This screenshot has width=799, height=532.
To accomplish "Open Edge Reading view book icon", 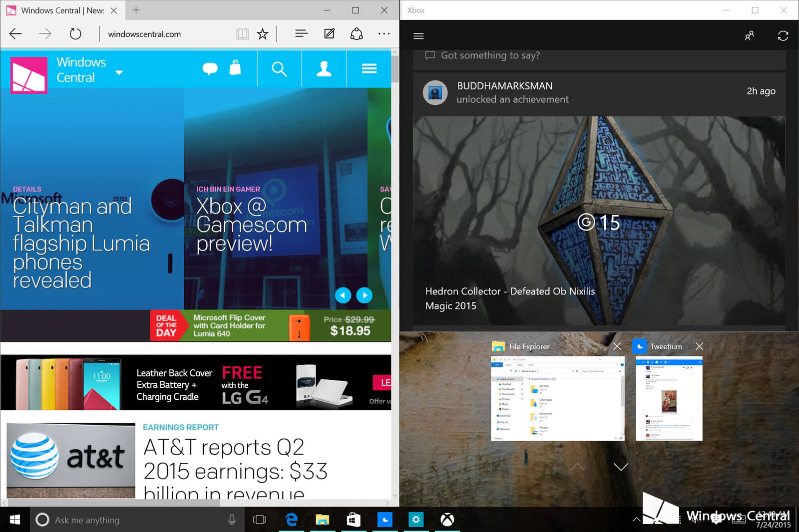I will coord(242,34).
